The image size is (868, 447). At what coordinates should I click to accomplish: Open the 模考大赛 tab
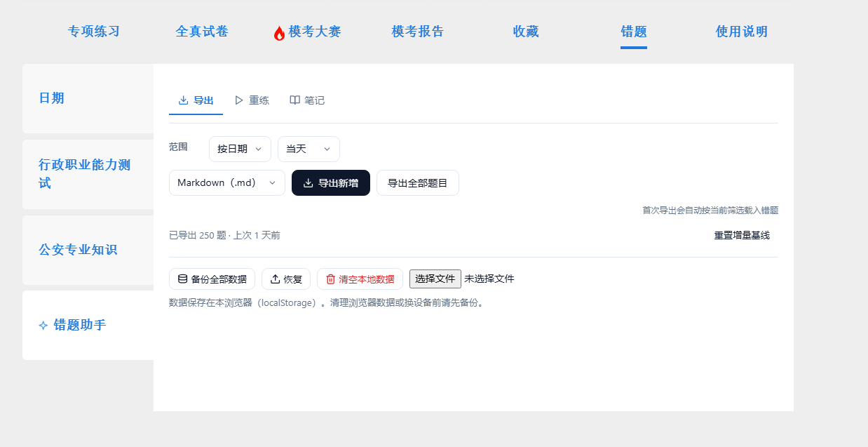coord(307,32)
